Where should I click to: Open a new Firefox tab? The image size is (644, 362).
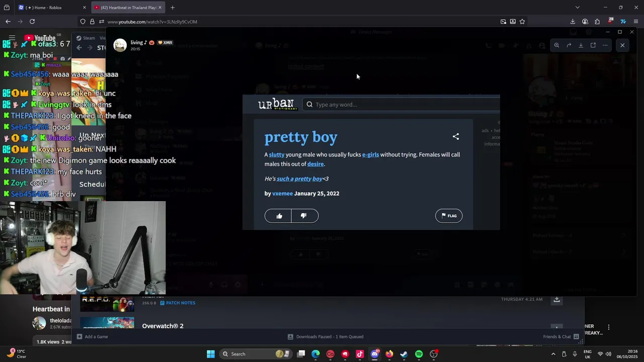173,8
